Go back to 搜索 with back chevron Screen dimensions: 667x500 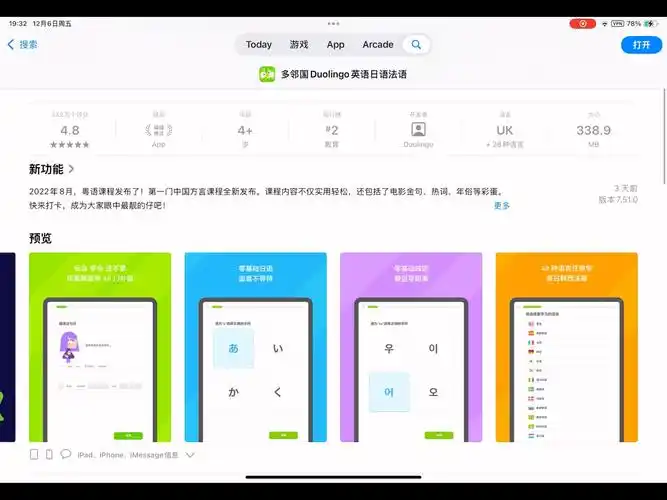(x=22, y=44)
